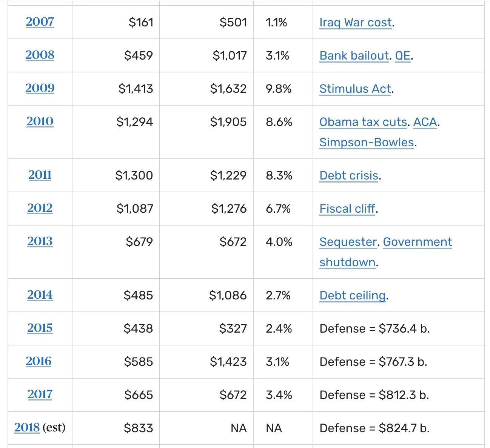490x448 pixels.
Task: Select the 2009 year link
Action: click(40, 88)
